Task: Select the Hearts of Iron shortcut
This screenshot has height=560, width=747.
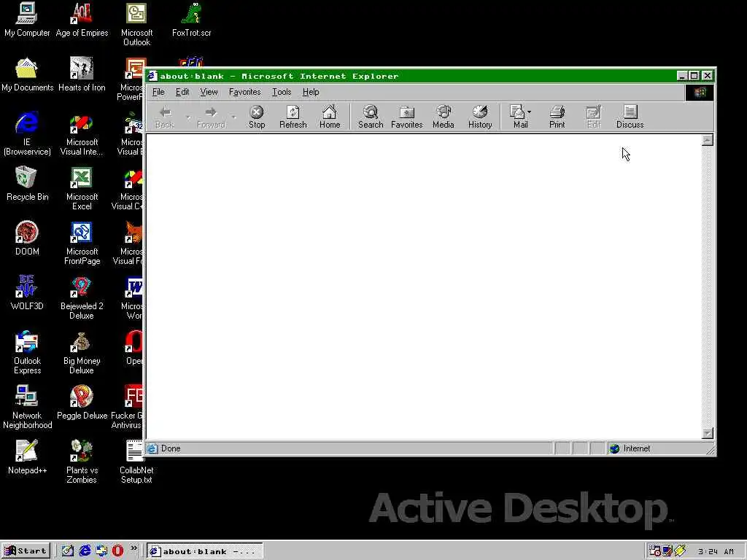Action: [x=82, y=75]
